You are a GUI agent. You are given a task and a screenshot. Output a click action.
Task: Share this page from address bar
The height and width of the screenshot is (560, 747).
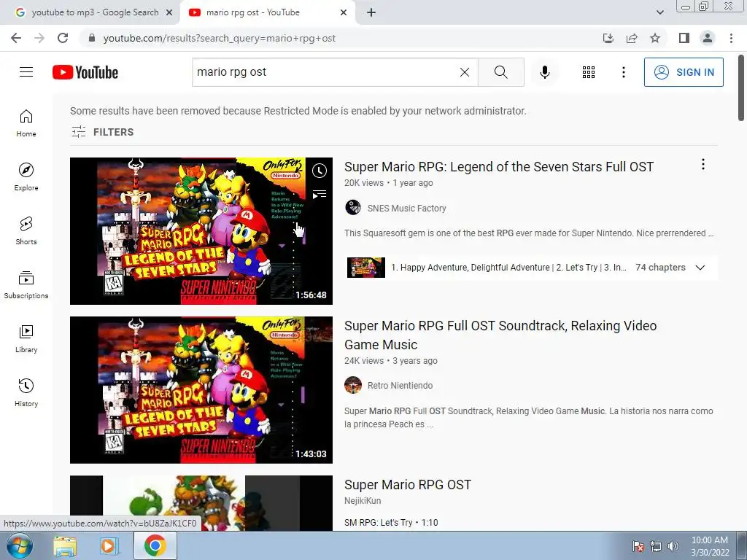tap(632, 38)
